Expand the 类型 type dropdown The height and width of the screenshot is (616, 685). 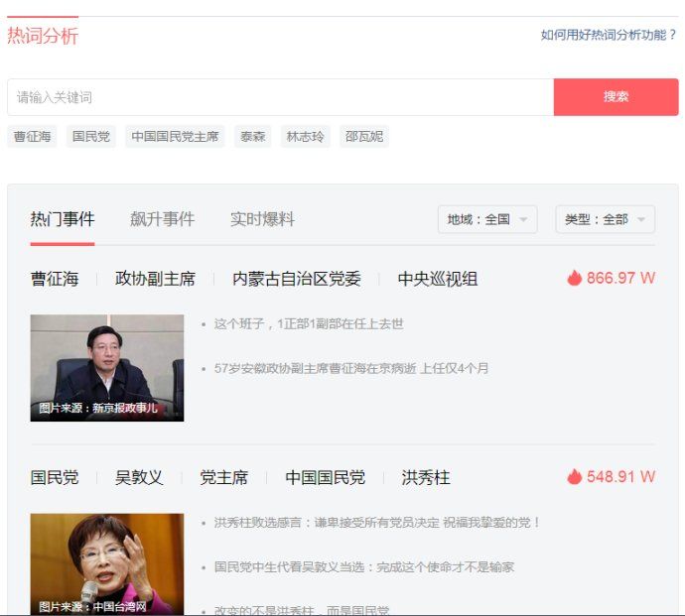[605, 219]
